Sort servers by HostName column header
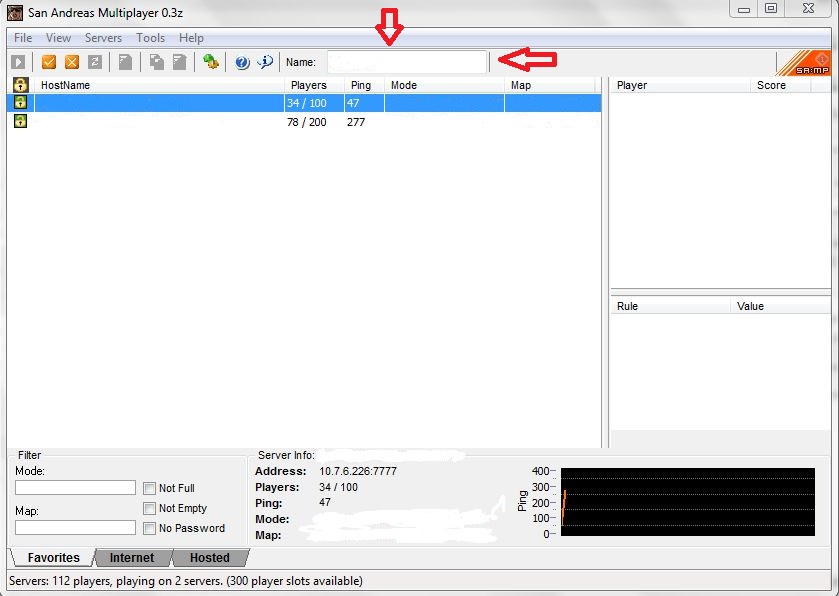Screen dimensions: 839x596 pyautogui.click(x=159, y=85)
